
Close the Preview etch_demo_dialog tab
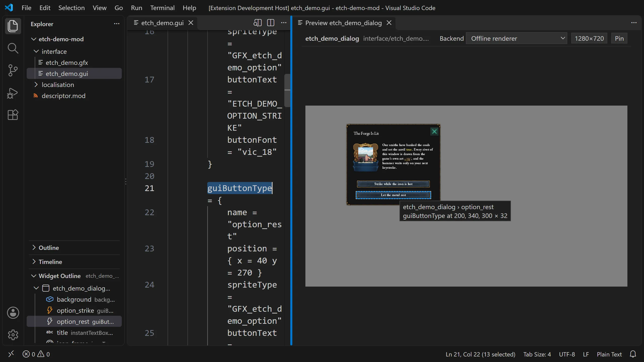tap(389, 23)
